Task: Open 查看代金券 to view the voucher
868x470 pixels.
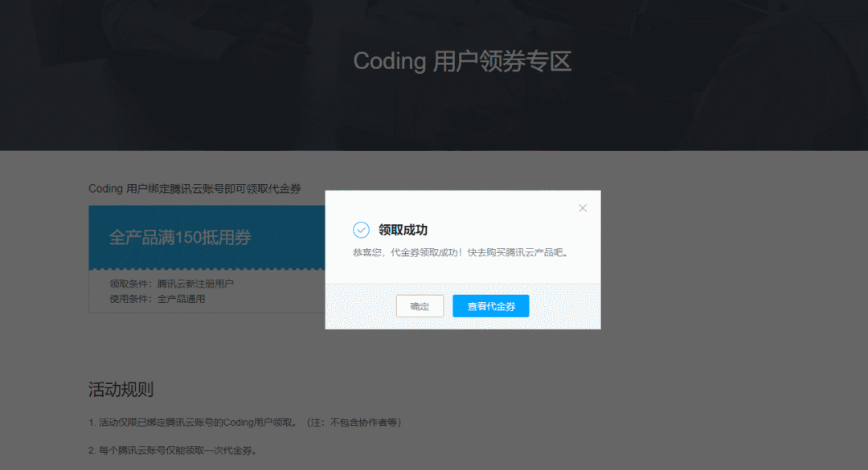Action: [x=490, y=306]
